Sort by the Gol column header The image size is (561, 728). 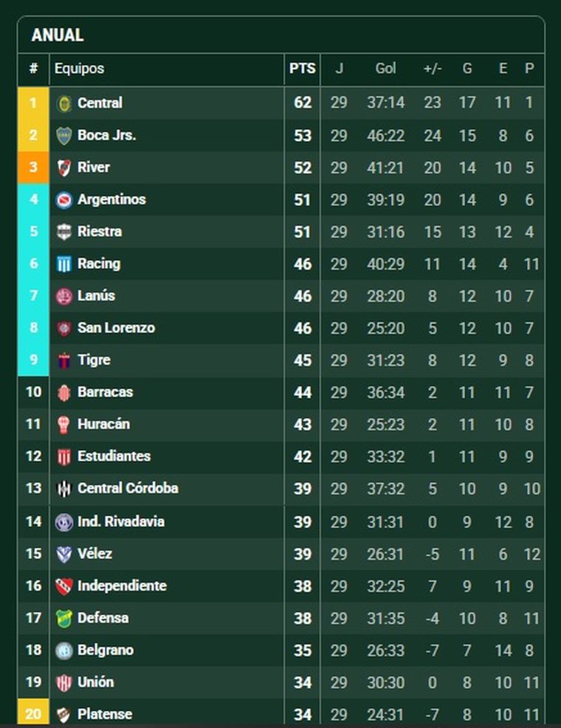[x=385, y=69]
